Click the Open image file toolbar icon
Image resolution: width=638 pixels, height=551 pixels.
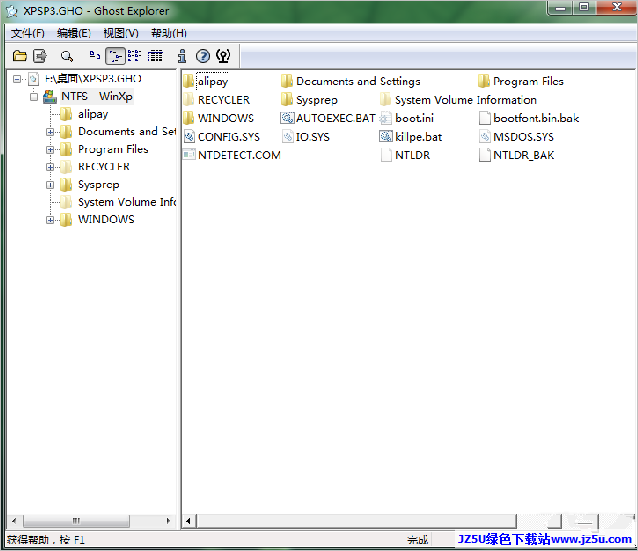click(20, 56)
